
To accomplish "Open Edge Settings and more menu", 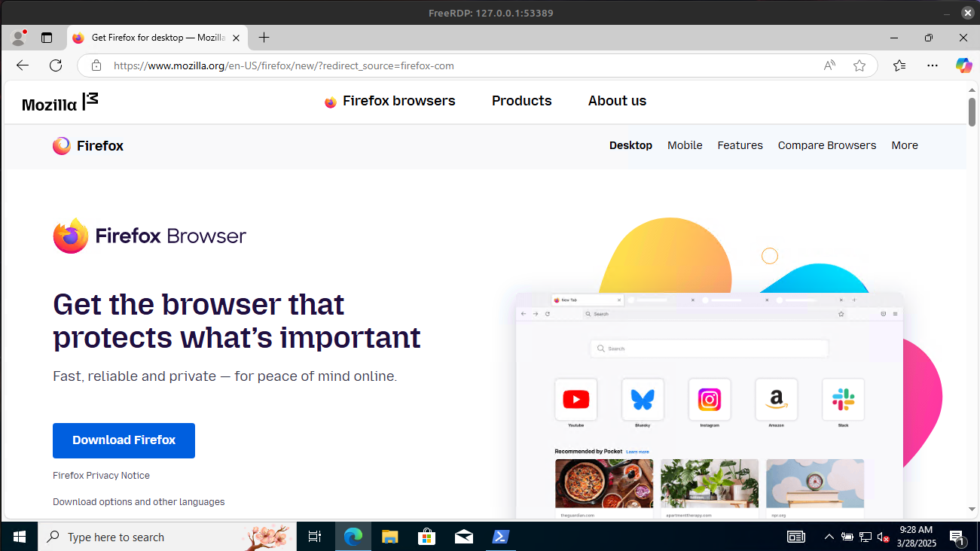I will [933, 65].
